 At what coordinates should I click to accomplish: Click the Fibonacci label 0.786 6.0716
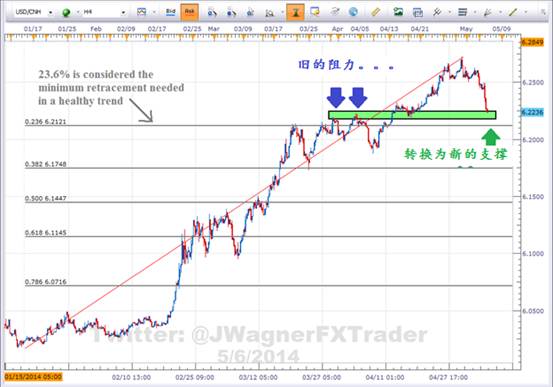[45, 282]
